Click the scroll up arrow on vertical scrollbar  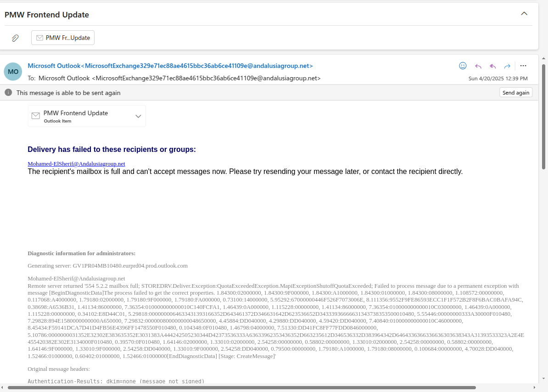544,58
